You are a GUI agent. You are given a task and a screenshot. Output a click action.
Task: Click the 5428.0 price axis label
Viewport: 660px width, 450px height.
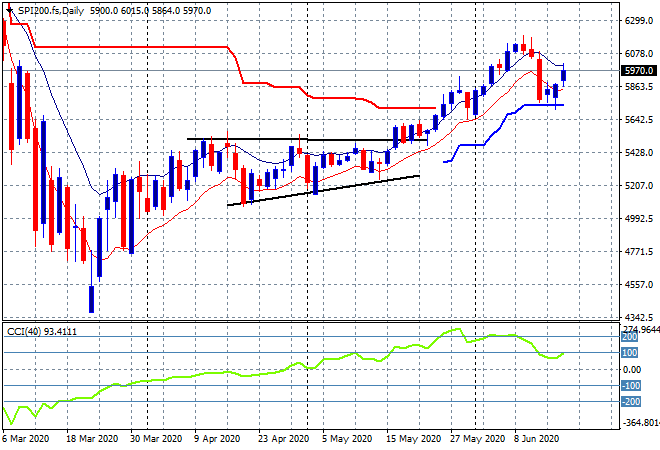pos(639,152)
